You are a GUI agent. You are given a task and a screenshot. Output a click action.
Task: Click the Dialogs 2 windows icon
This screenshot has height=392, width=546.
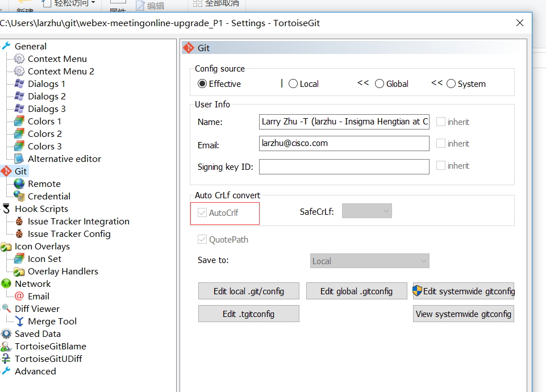coord(19,96)
